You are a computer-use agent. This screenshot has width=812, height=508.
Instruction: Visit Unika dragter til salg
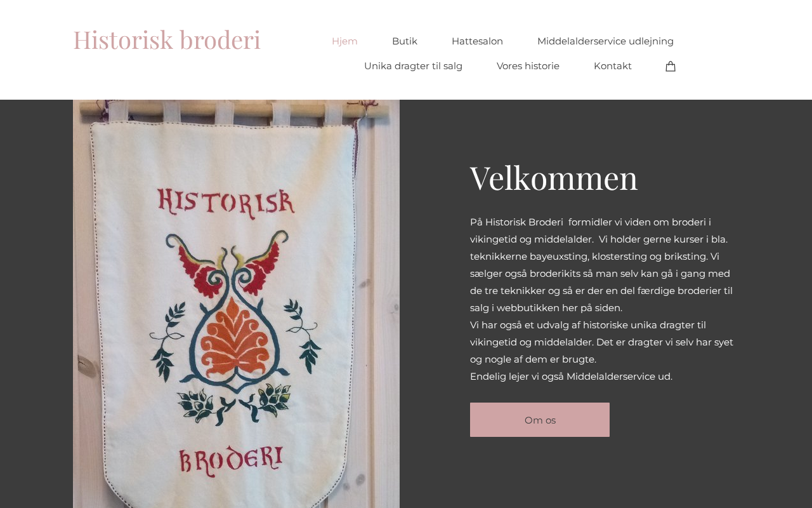point(413,66)
